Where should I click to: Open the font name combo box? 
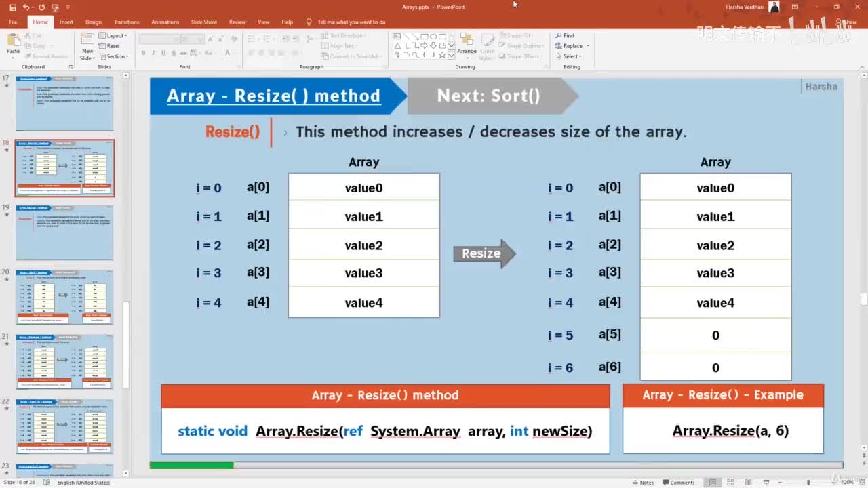point(159,39)
